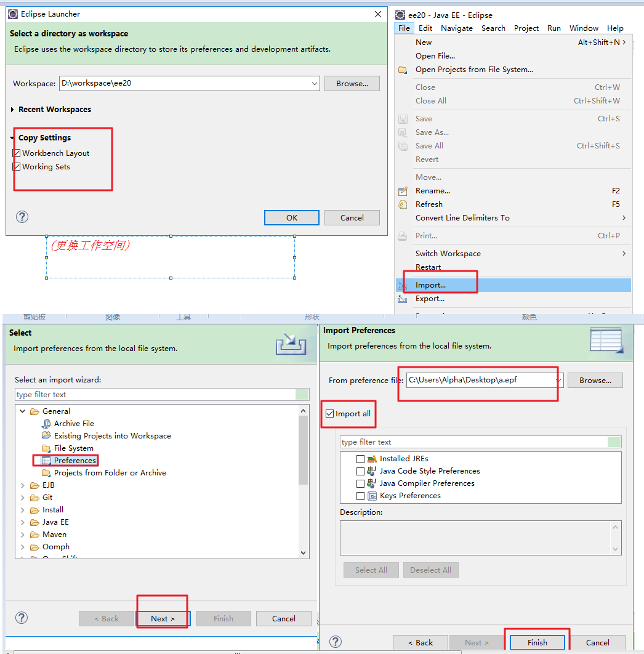The height and width of the screenshot is (654, 644).
Task: Click the Save All icon in File menu
Action: (403, 146)
